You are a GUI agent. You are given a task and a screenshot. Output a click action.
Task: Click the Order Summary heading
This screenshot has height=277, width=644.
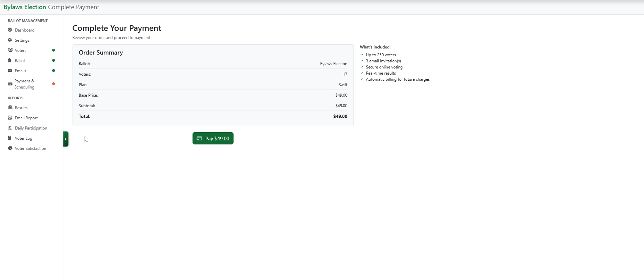(101, 53)
